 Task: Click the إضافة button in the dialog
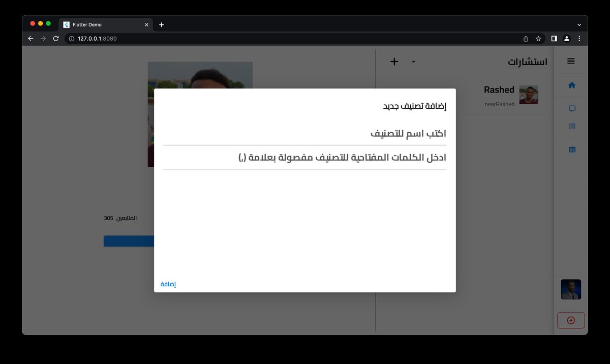click(x=168, y=284)
